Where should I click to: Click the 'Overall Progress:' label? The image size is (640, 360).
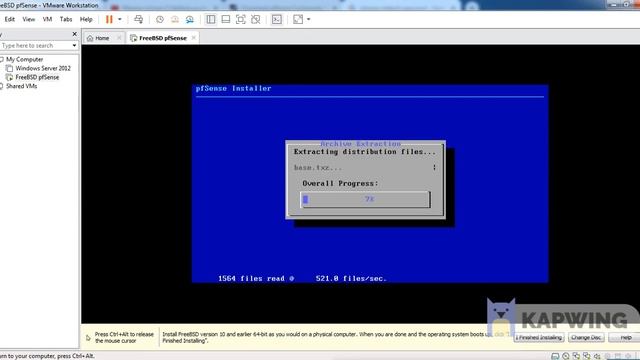340,183
